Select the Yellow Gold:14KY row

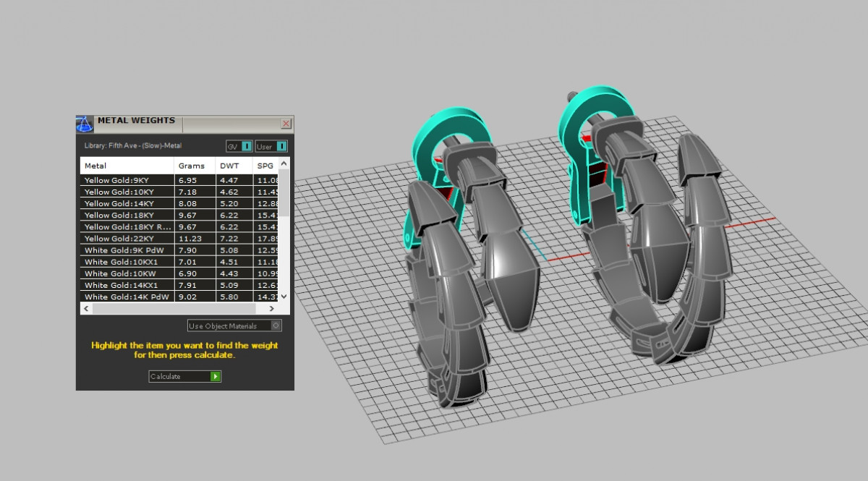[127, 204]
